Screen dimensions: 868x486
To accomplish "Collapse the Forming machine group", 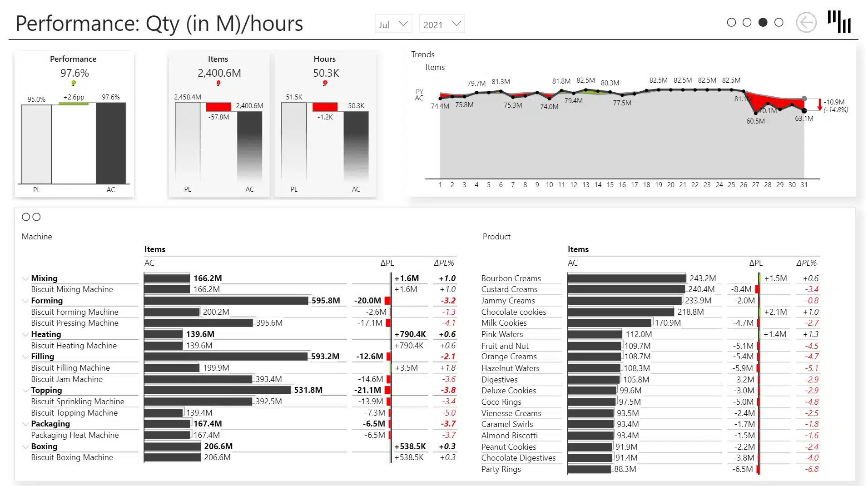I will 26,301.
